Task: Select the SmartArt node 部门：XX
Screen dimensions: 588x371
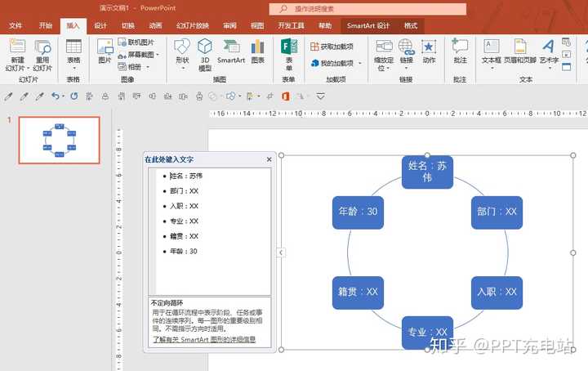Action: [497, 212]
